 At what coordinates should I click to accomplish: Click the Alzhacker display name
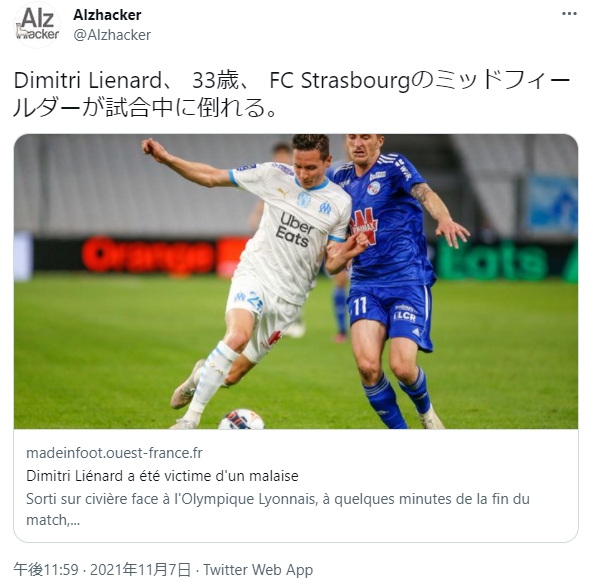click(107, 15)
